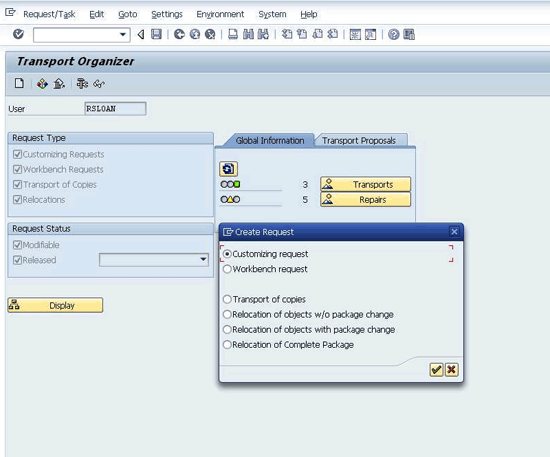550x457 pixels.
Task: Switch to the Global Information tab
Action: pos(269,140)
